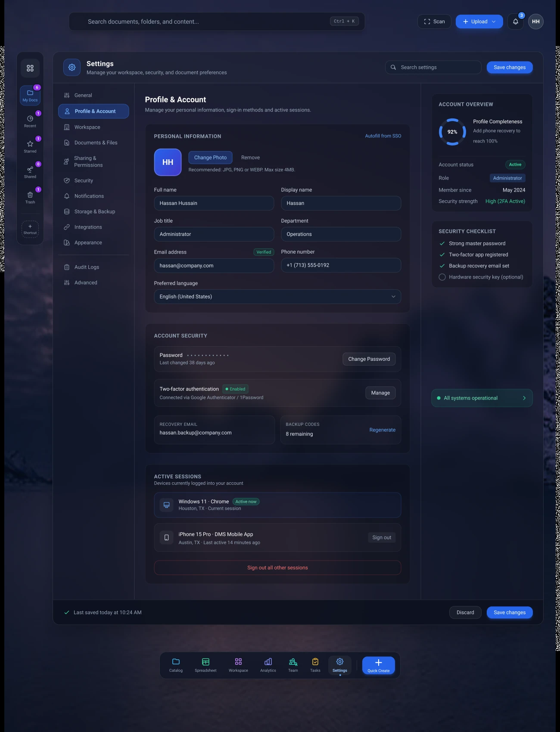Click Autofill from SSO link
The width and height of the screenshot is (560, 732).
click(383, 136)
